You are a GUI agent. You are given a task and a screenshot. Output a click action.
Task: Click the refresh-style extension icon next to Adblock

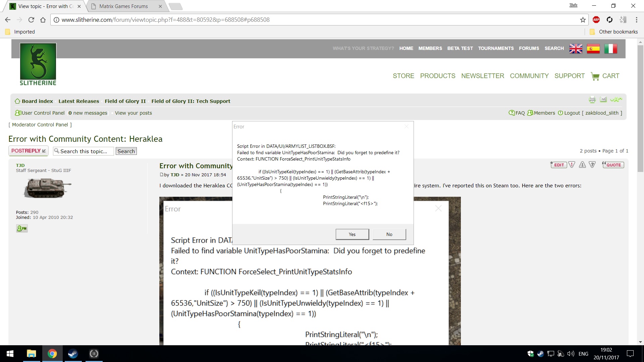click(609, 20)
